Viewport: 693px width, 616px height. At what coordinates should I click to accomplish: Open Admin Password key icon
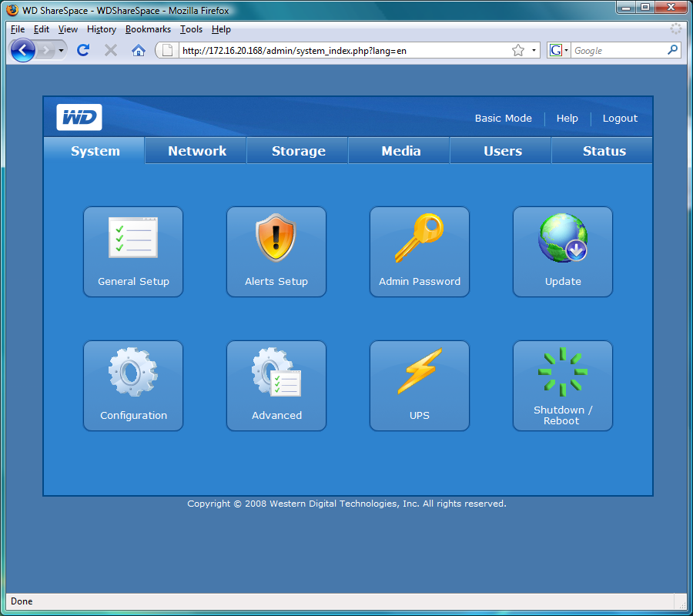coord(419,238)
